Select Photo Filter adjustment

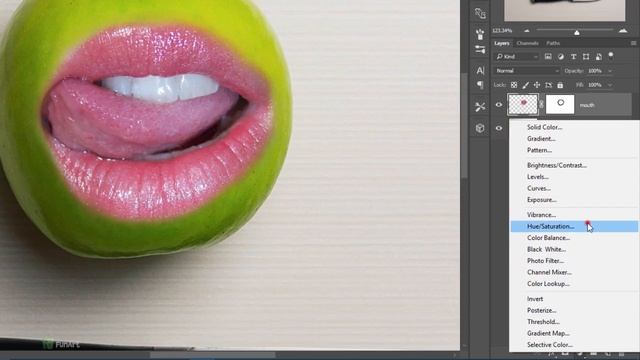pyautogui.click(x=574, y=260)
